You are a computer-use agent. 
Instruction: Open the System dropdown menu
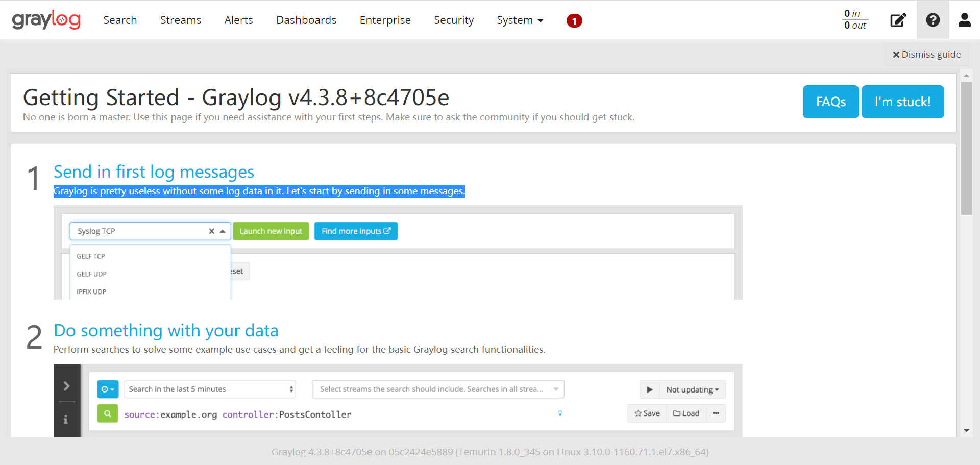pyautogui.click(x=520, y=20)
